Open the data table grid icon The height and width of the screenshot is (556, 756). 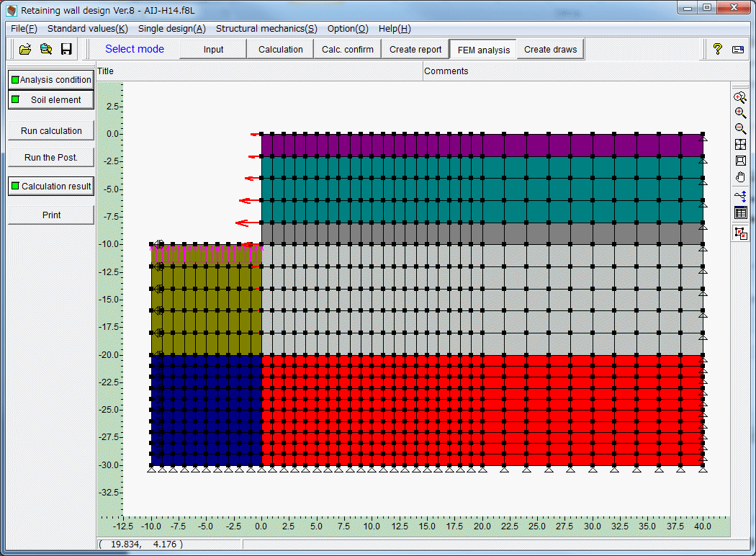(741, 212)
